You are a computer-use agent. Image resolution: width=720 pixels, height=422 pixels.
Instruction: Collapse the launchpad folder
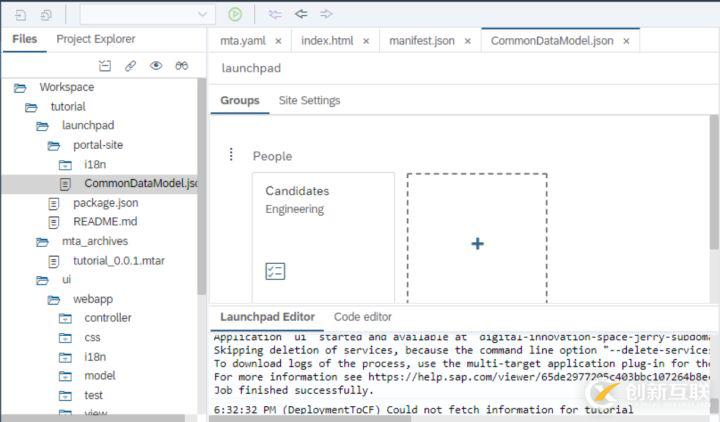pyautogui.click(x=42, y=126)
